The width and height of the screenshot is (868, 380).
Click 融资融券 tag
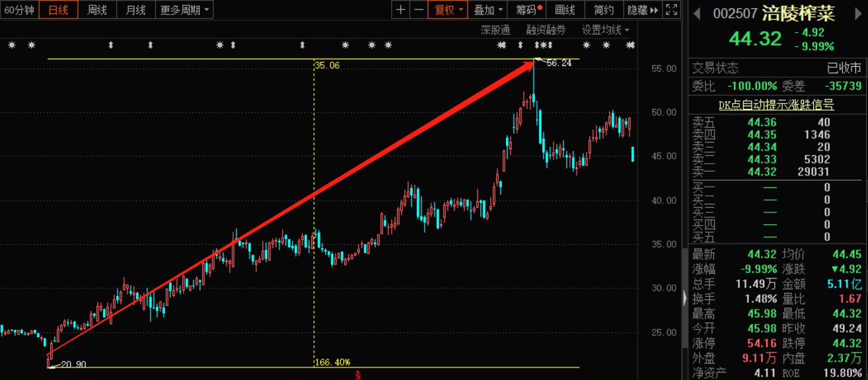pos(546,30)
